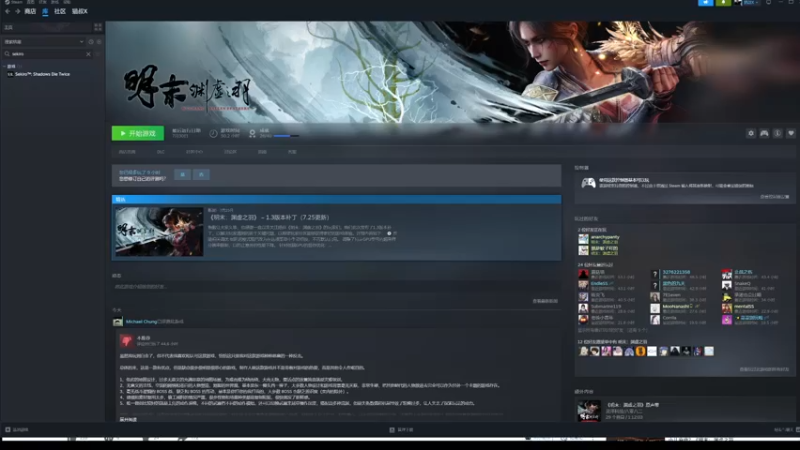Open the 商店 store tab
Image resolution: width=800 pixels, height=450 pixels.
point(30,11)
